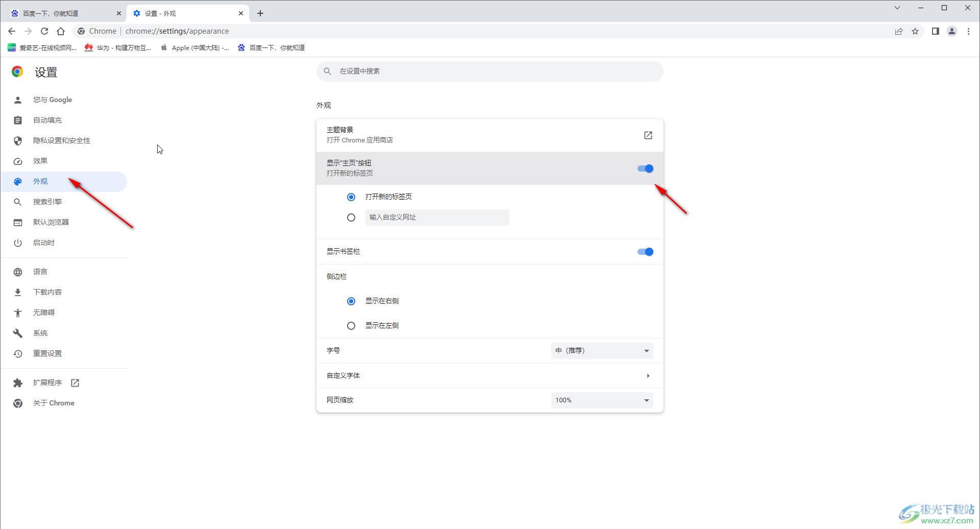Click the 输入自定义网址 text field
This screenshot has height=529, width=980.
coord(437,218)
